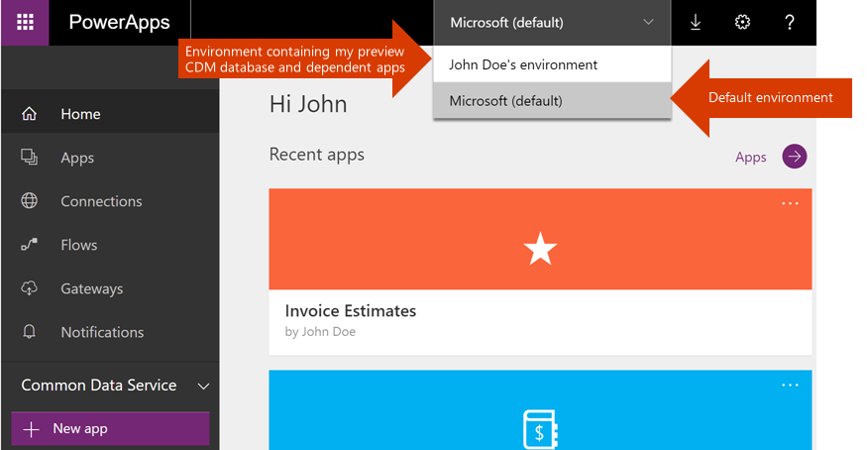Click the Apps sidebar icon

29,157
